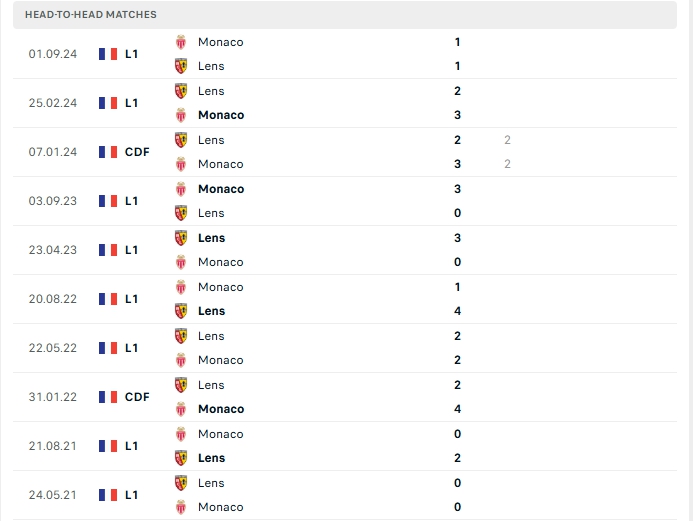Click Monaco crest in 01.09.24 match

coord(181,42)
